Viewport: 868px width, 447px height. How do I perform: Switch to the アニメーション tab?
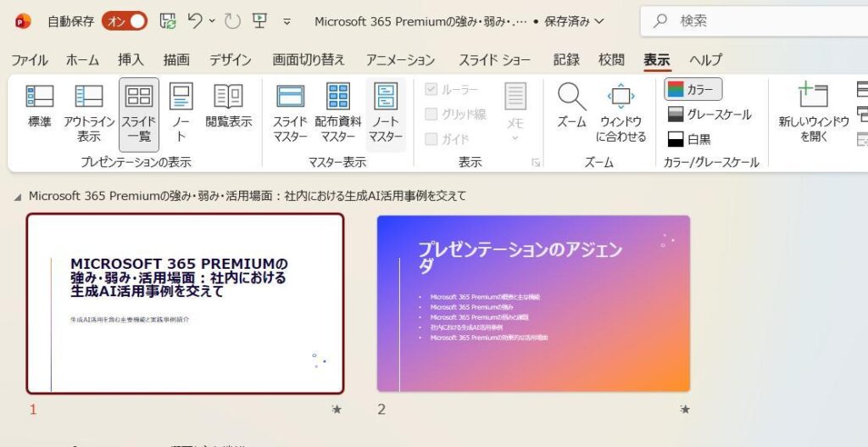pyautogui.click(x=400, y=60)
